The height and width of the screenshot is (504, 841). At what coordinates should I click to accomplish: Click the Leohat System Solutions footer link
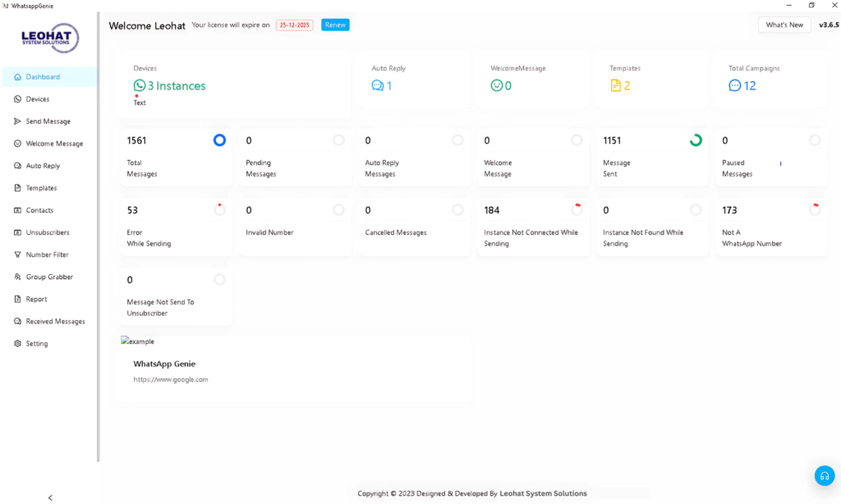pos(543,493)
